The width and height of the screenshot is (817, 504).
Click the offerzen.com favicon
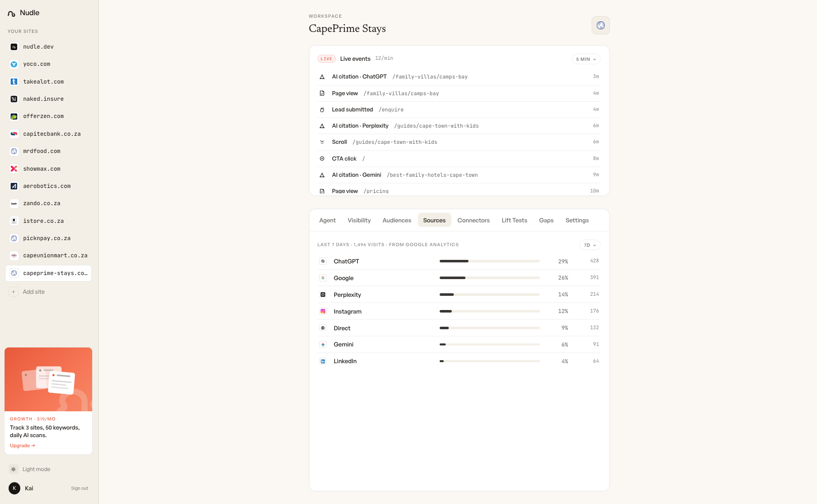coord(14,117)
